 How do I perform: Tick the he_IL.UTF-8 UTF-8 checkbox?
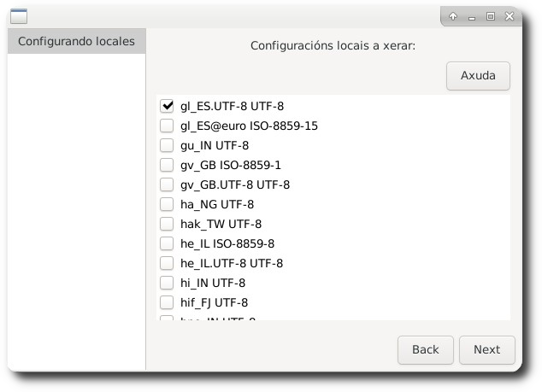(x=167, y=263)
